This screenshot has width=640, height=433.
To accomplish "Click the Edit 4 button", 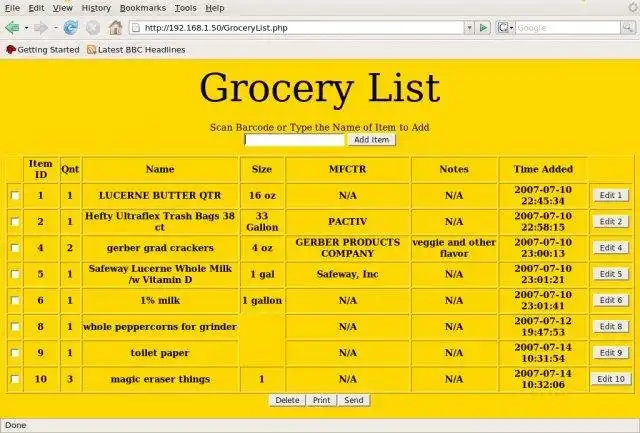I will point(611,248).
